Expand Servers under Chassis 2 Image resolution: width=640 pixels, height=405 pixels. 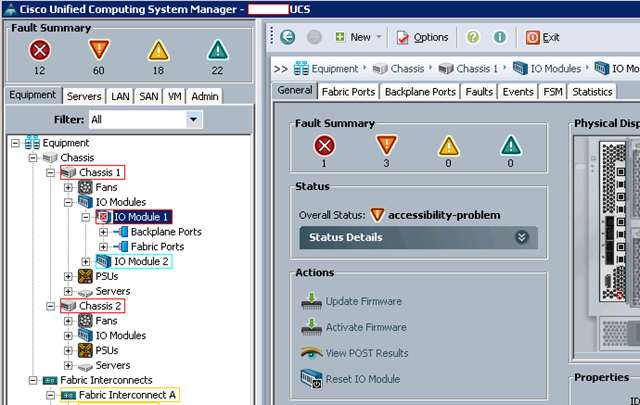click(68, 365)
